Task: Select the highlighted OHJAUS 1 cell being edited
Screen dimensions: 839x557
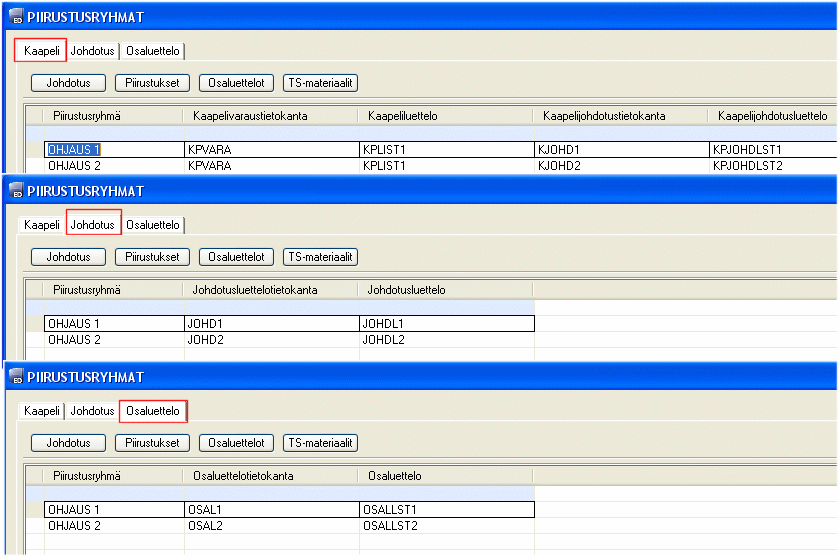Action: pyautogui.click(x=74, y=149)
